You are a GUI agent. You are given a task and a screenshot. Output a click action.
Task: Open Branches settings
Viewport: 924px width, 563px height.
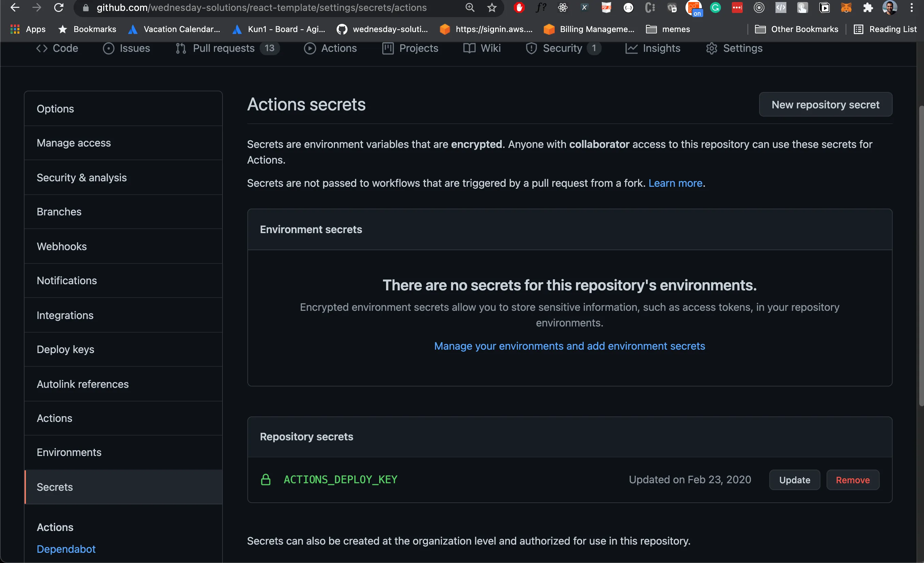pyautogui.click(x=123, y=212)
